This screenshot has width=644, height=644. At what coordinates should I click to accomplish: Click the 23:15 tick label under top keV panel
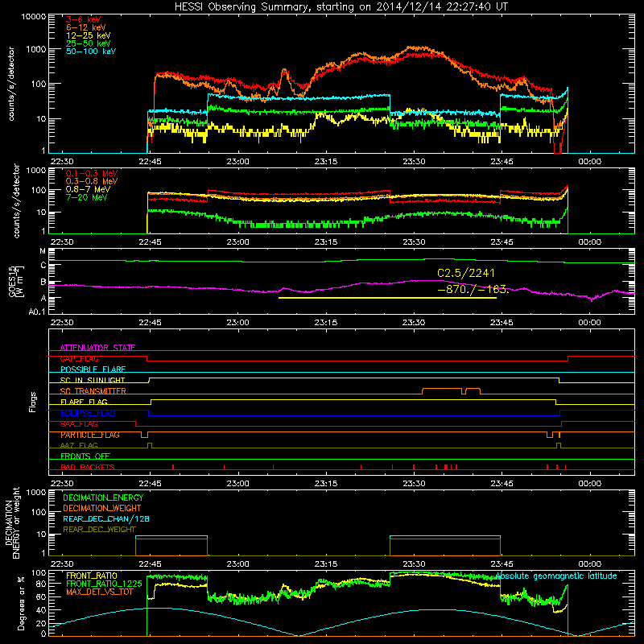pyautogui.click(x=326, y=162)
